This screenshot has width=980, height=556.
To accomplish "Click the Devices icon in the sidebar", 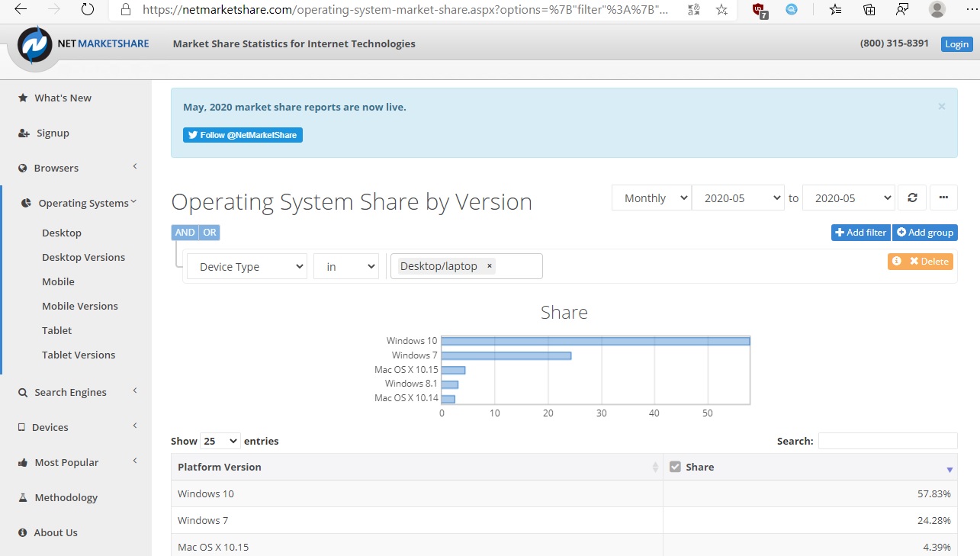I will click(x=22, y=427).
